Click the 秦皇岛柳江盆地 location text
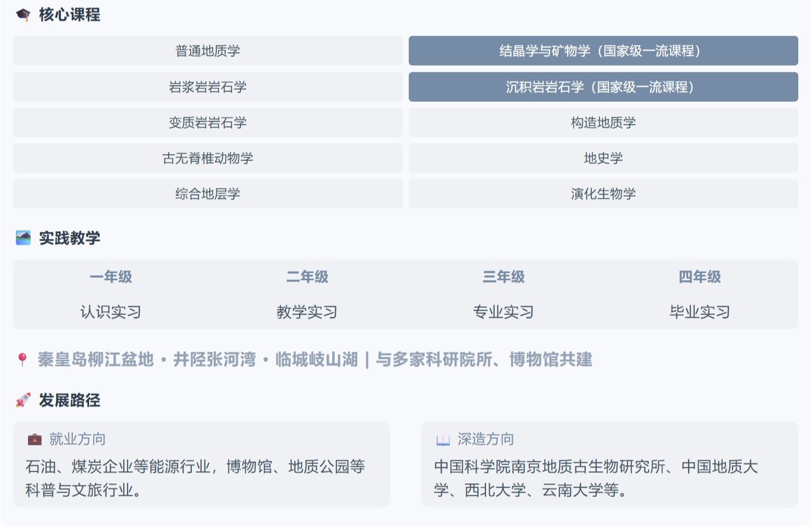The height and width of the screenshot is (526, 812). [x=96, y=359]
